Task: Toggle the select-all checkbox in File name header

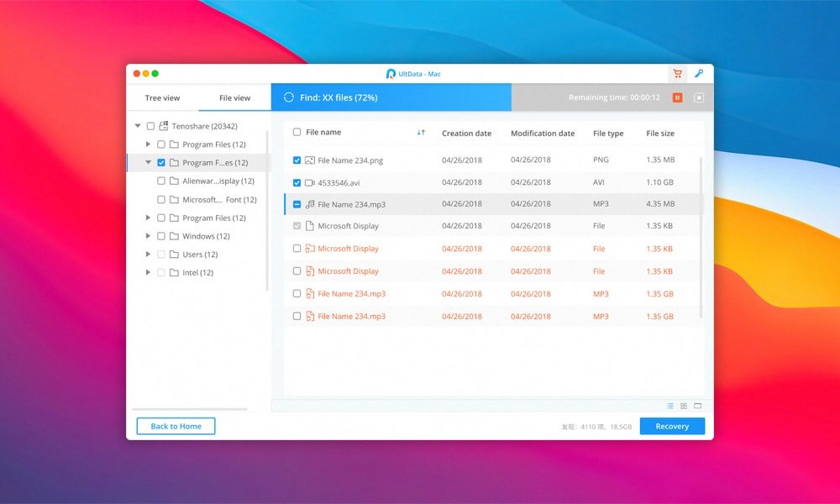Action: [x=297, y=133]
